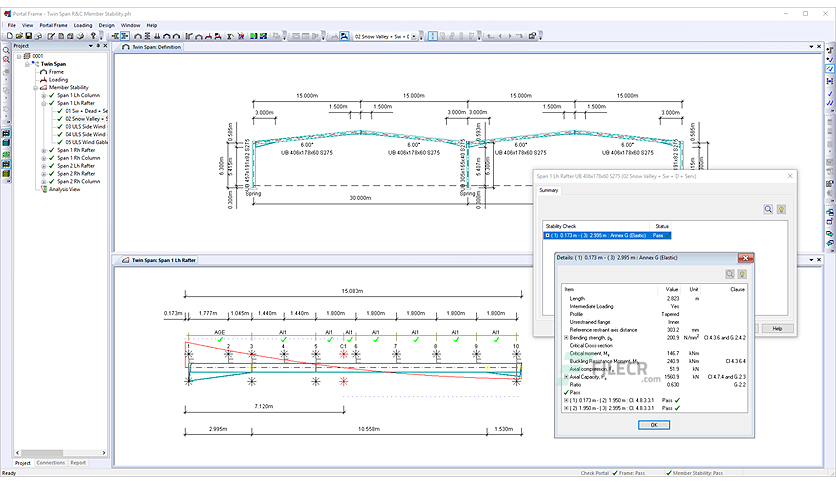Click the Analysis View icon in the tree
The height and width of the screenshot is (484, 836).
coord(44,189)
